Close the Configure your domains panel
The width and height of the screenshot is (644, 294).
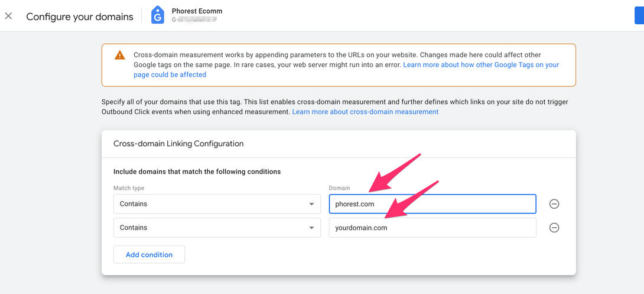pyautogui.click(x=8, y=16)
